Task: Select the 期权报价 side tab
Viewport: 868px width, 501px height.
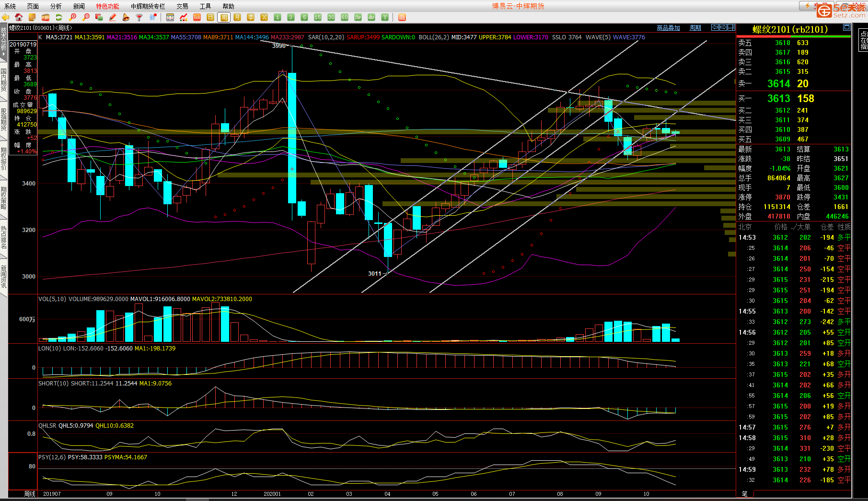Action: coord(4,159)
